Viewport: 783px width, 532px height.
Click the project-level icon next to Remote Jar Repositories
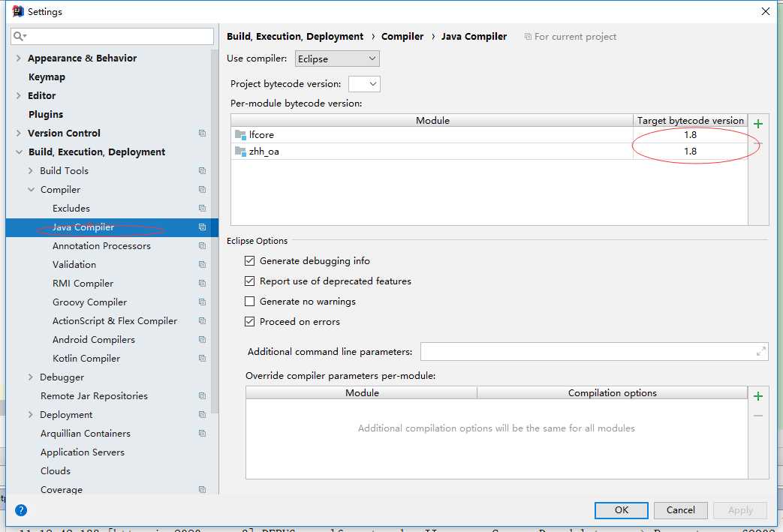[202, 395]
